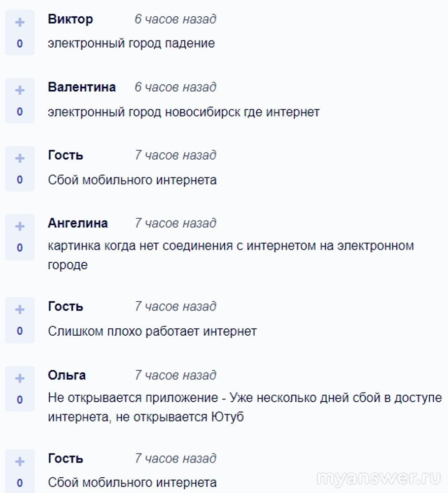Select the author name Ольга
Screen dimensions: 448x493
tap(67, 375)
